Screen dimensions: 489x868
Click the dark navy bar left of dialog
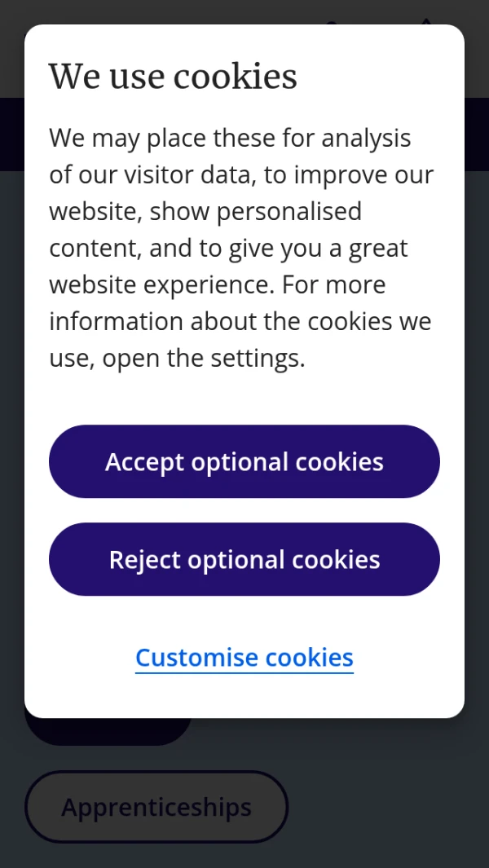(11, 134)
